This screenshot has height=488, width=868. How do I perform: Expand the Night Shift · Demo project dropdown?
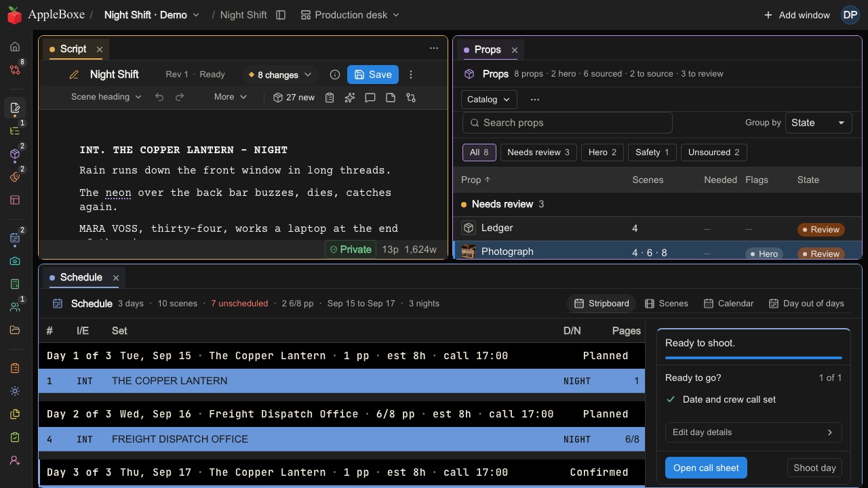(x=152, y=15)
